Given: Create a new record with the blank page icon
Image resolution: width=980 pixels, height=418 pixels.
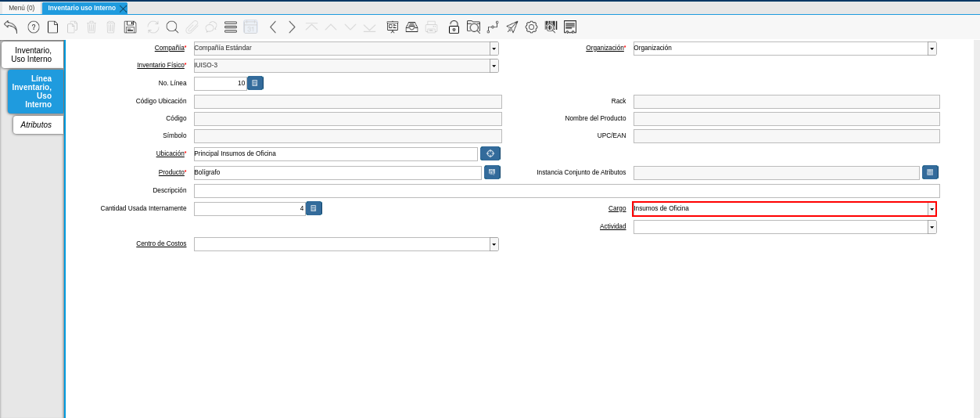Looking at the screenshot, I should 53,27.
